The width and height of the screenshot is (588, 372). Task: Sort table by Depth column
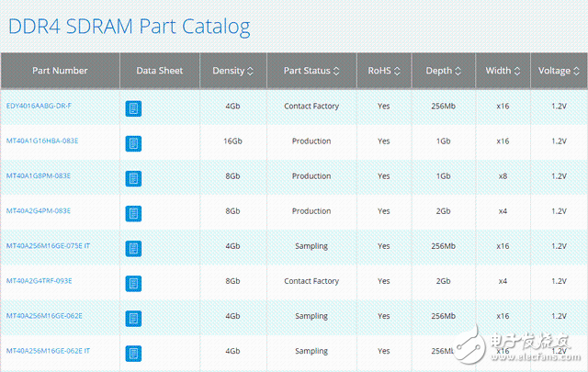(444, 71)
